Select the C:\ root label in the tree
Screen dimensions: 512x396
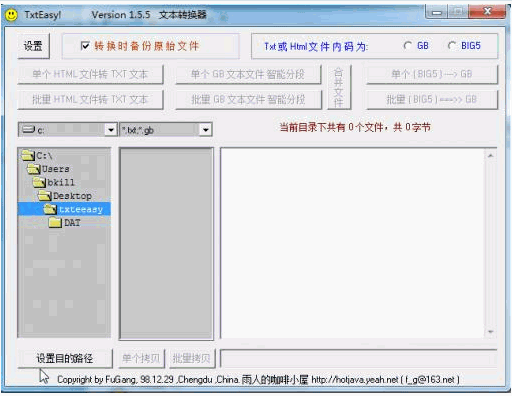click(x=44, y=156)
